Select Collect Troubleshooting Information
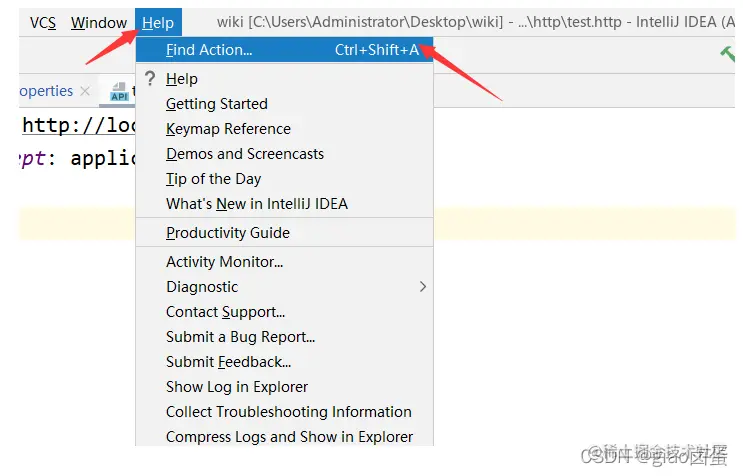Viewport: 743px width, 476px height. coord(284,412)
